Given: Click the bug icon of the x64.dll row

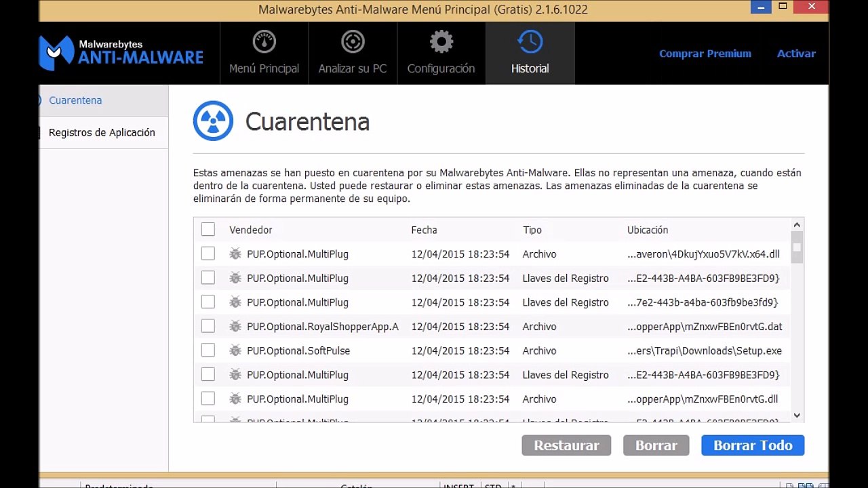Looking at the screenshot, I should point(235,254).
